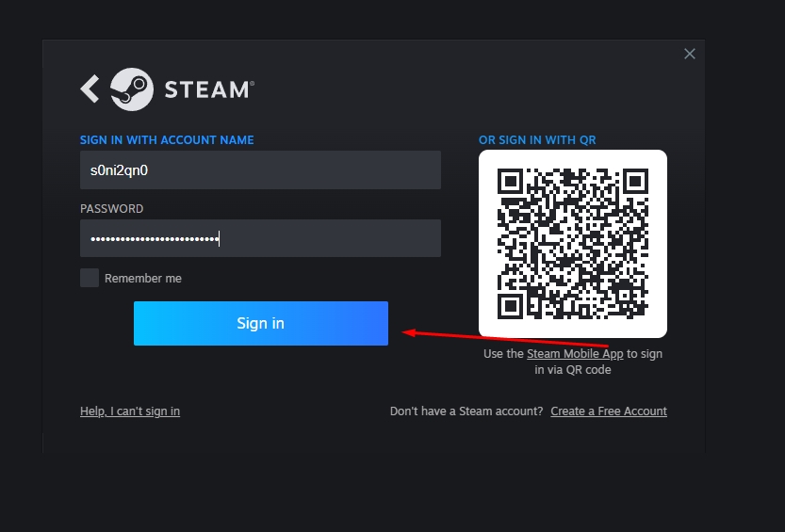Viewport: 785px width, 532px height.
Task: Click the back arrow beside the Steam logo
Action: tap(90, 89)
